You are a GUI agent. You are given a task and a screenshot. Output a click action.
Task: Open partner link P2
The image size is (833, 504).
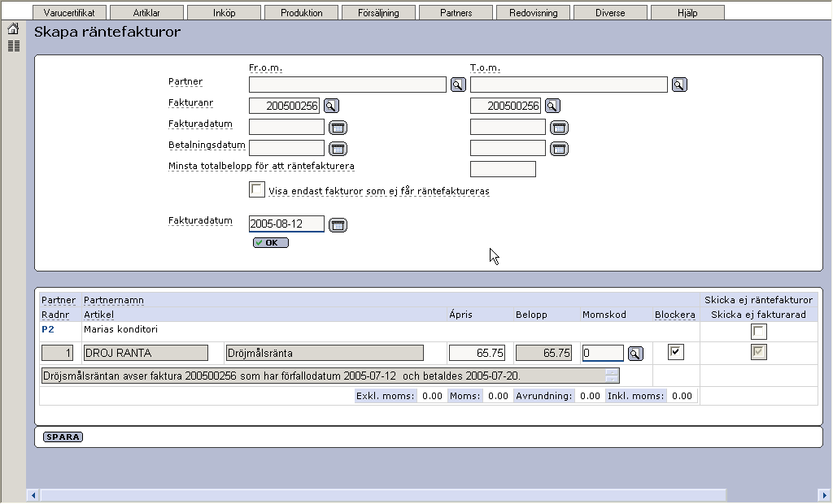pyautogui.click(x=48, y=329)
